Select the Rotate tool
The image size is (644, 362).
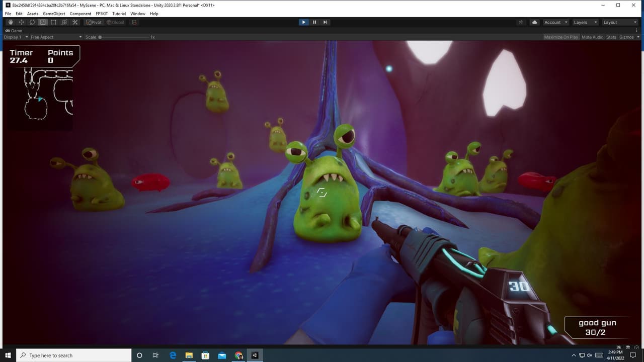pos(32,22)
